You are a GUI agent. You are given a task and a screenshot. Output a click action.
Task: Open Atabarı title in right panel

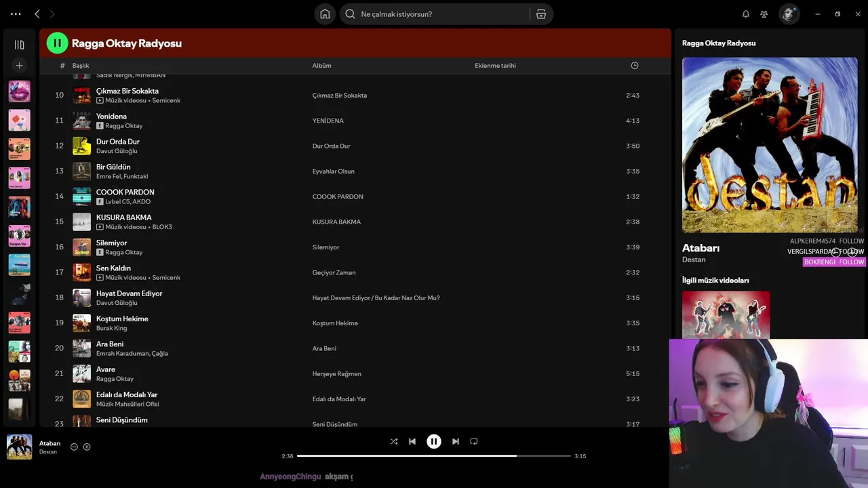tap(701, 248)
